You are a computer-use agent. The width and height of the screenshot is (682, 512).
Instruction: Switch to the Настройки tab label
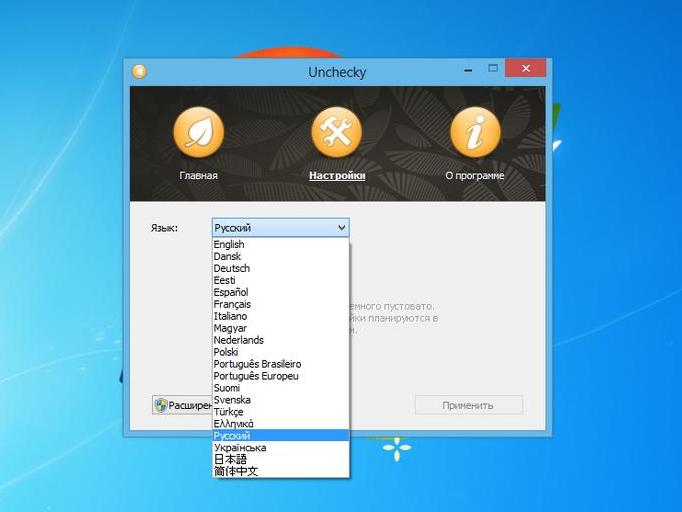[337, 176]
